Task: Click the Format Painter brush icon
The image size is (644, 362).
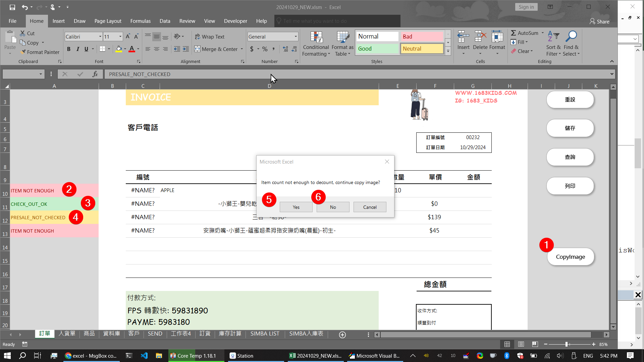Action: [23, 52]
